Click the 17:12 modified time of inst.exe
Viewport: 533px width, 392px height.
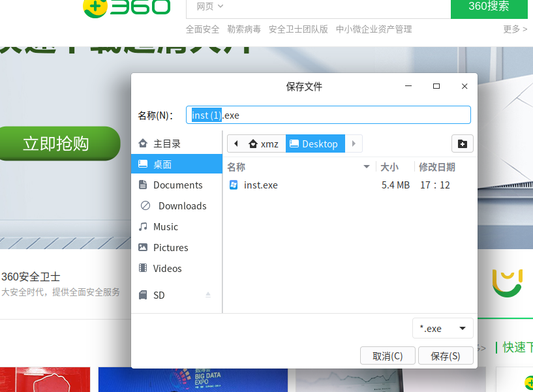click(x=434, y=185)
